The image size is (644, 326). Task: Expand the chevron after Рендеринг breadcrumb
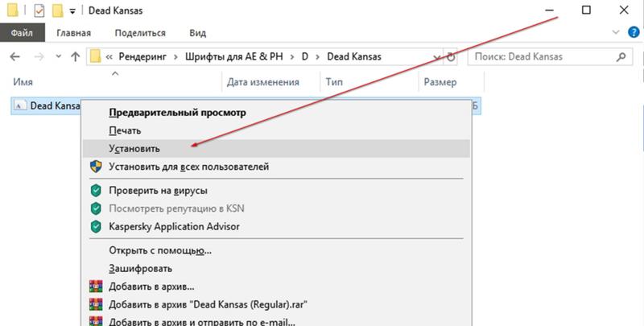pyautogui.click(x=175, y=56)
